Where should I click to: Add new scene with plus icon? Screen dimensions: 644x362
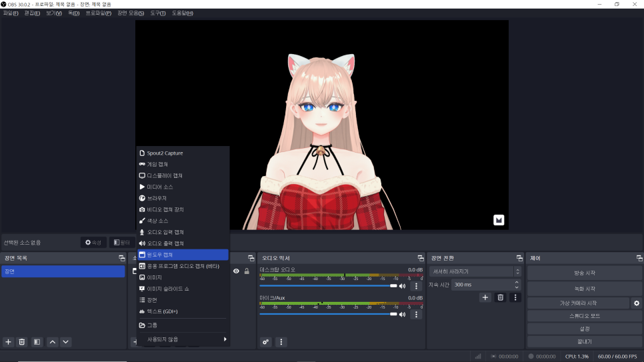click(8, 342)
